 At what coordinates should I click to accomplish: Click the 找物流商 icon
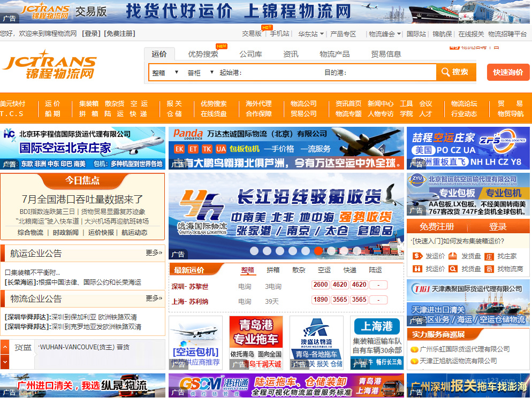489,269
